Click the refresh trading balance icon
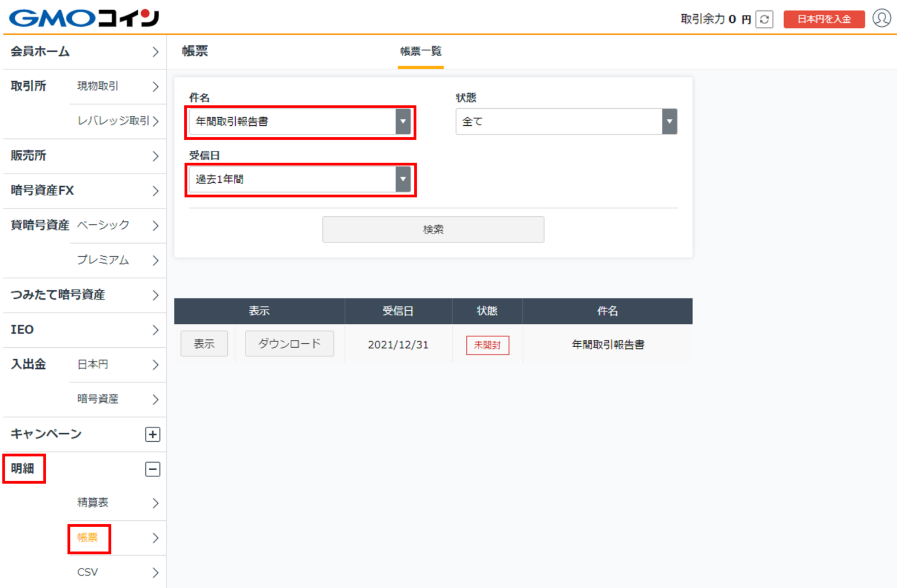The image size is (897, 588). pyautogui.click(x=764, y=19)
